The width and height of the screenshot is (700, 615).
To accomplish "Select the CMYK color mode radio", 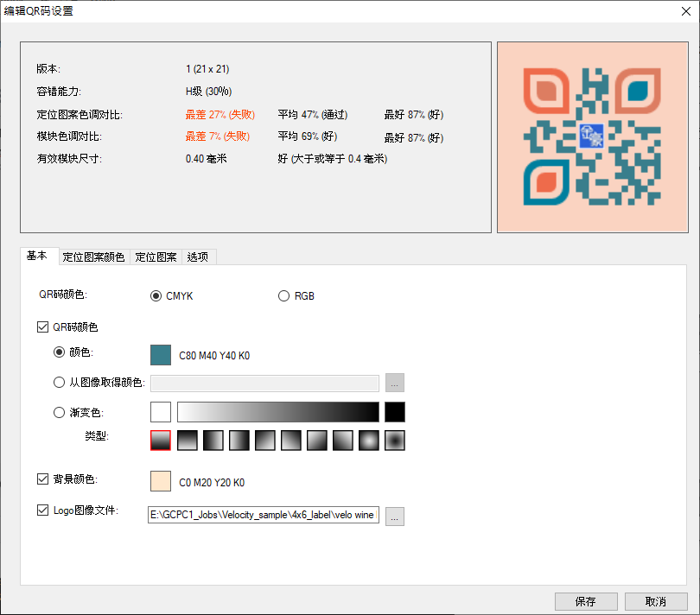I will (x=156, y=296).
